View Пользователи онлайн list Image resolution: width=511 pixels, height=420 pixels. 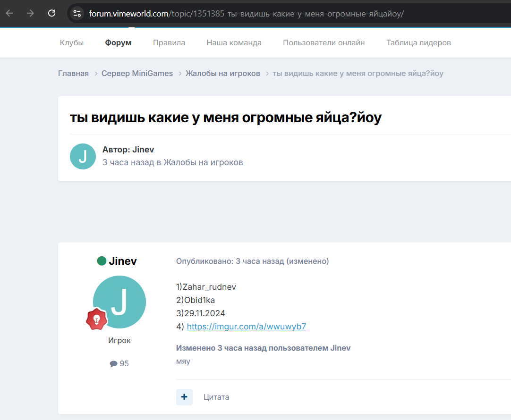pos(324,42)
